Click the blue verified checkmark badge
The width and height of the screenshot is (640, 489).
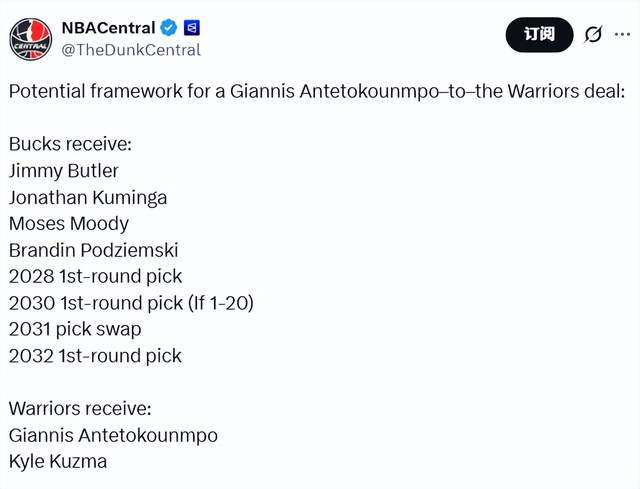170,27
